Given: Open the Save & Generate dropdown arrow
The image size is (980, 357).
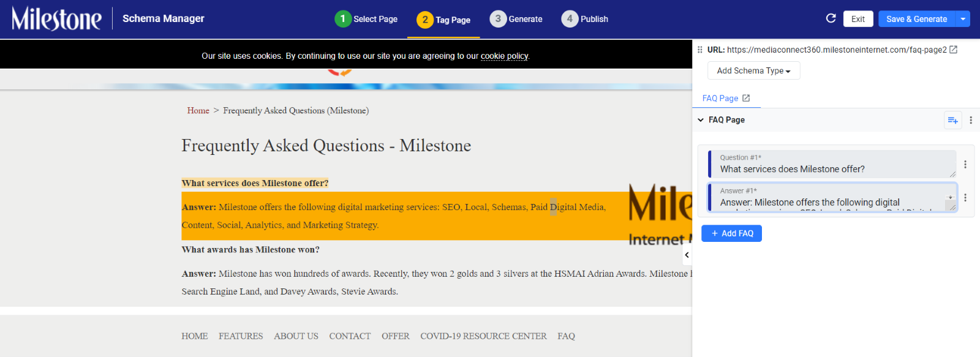Looking at the screenshot, I should coord(963,19).
